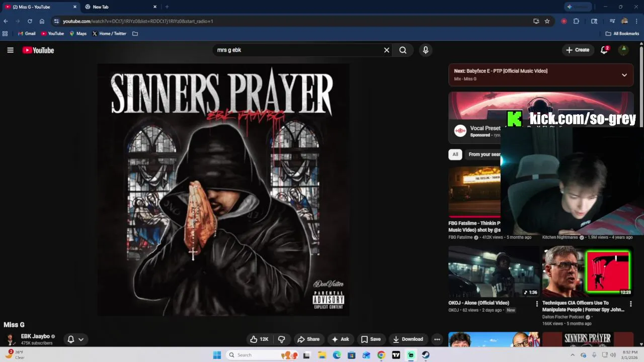
Task: Open the Chrome profile avatar
Action: (x=624, y=21)
